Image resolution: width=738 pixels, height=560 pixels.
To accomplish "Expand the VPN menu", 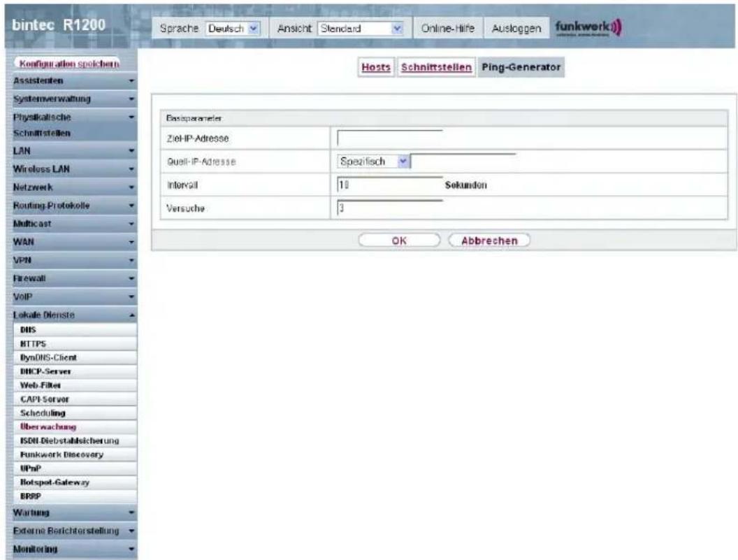I will click(x=73, y=261).
